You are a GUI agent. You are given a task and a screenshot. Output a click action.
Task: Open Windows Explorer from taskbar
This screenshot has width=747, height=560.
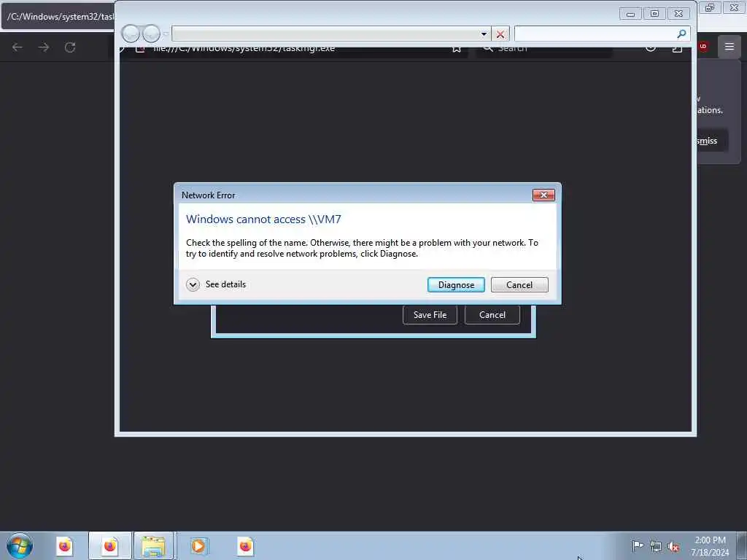(x=153, y=546)
